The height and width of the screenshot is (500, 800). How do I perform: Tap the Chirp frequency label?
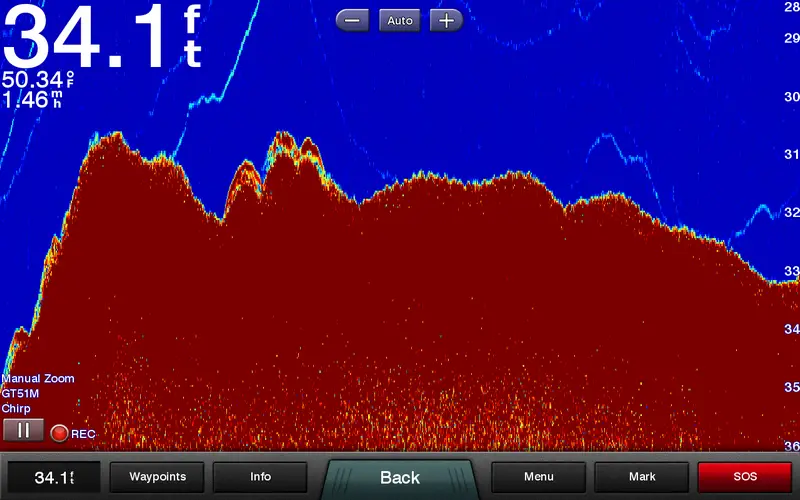pyautogui.click(x=16, y=409)
